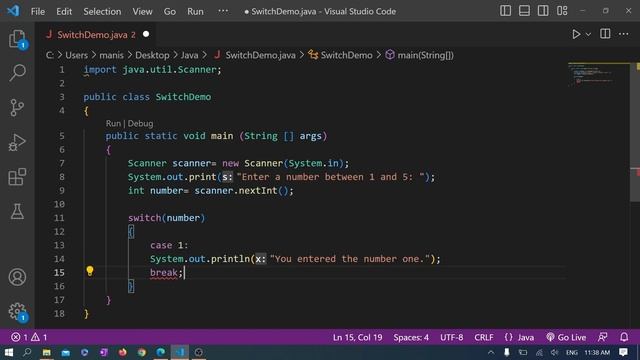
Task: Toggle the primary side bar layout icon
Action: click(x=505, y=11)
